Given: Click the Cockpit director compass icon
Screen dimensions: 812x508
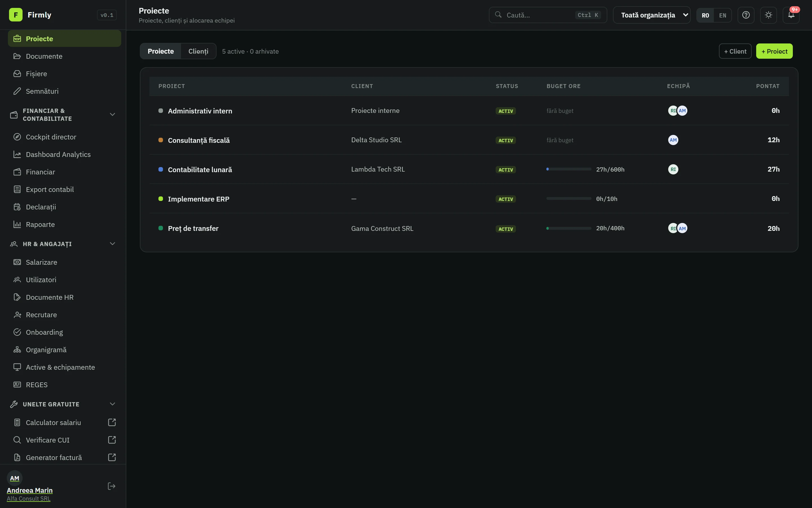Looking at the screenshot, I should point(17,137).
